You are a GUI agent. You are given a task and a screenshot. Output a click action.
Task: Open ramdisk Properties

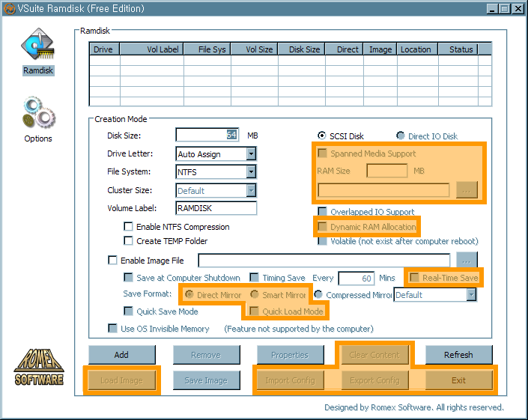click(x=291, y=355)
